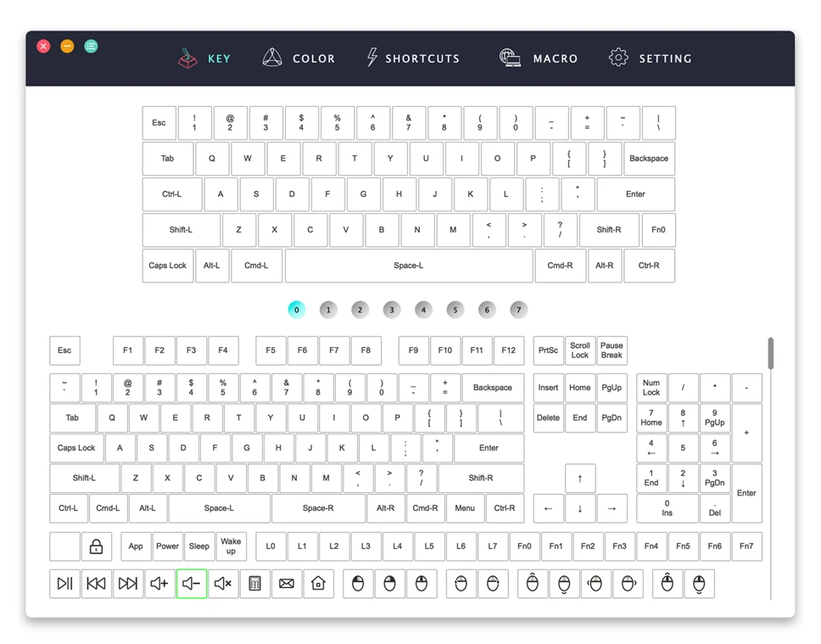
Task: Click the Space-R key
Action: (x=318, y=508)
